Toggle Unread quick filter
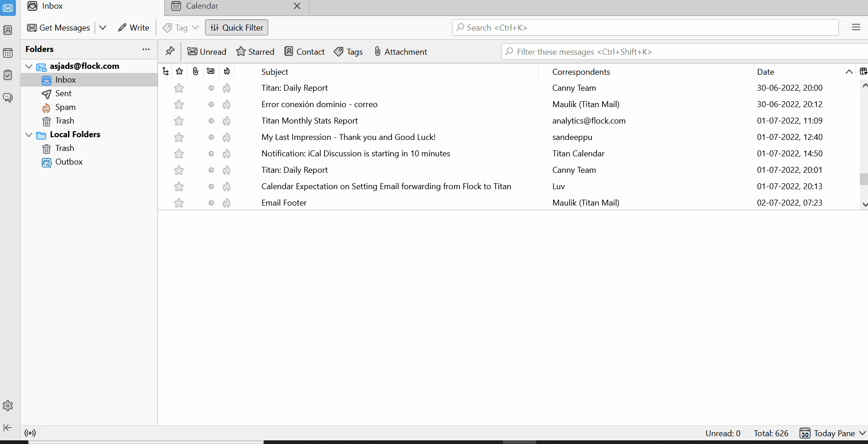Image resolution: width=868 pixels, height=444 pixels. [x=207, y=52]
